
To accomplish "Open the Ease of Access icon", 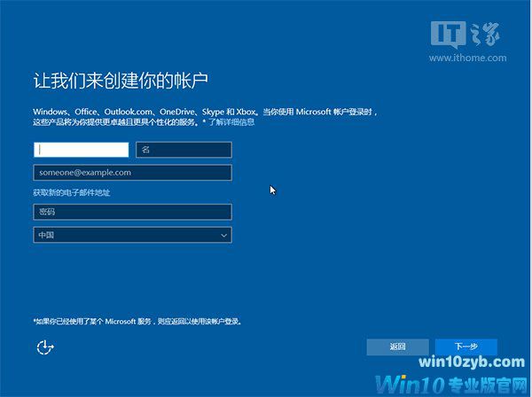I will pos(45,347).
